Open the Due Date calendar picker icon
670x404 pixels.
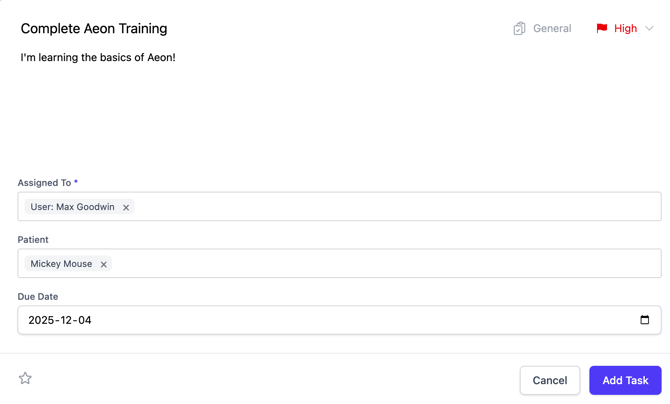click(644, 320)
